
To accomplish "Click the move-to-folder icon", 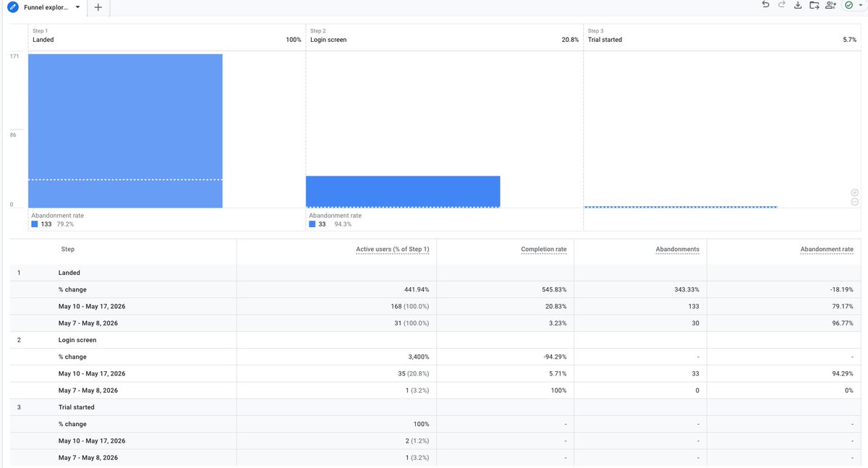I will tap(814, 5).
